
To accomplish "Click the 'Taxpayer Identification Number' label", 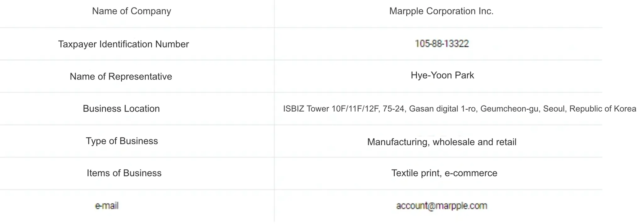I will click(123, 44).
